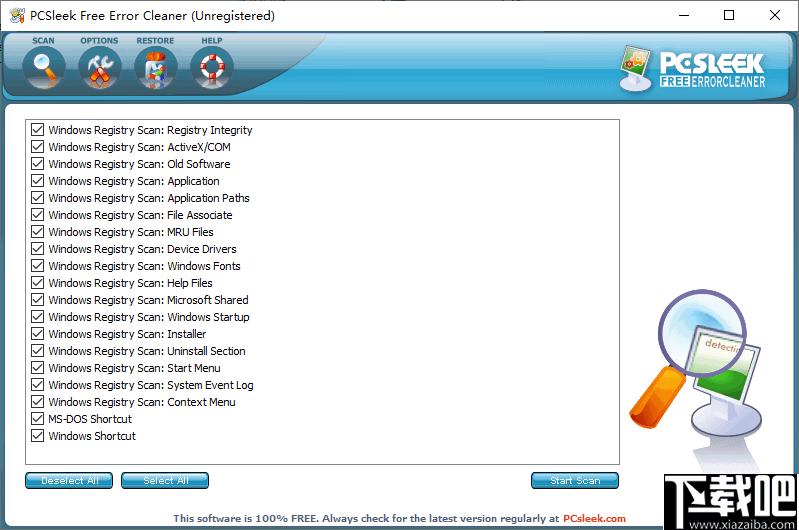799x530 pixels.
Task: Toggle the System Event Log checkbox
Action: [37, 385]
